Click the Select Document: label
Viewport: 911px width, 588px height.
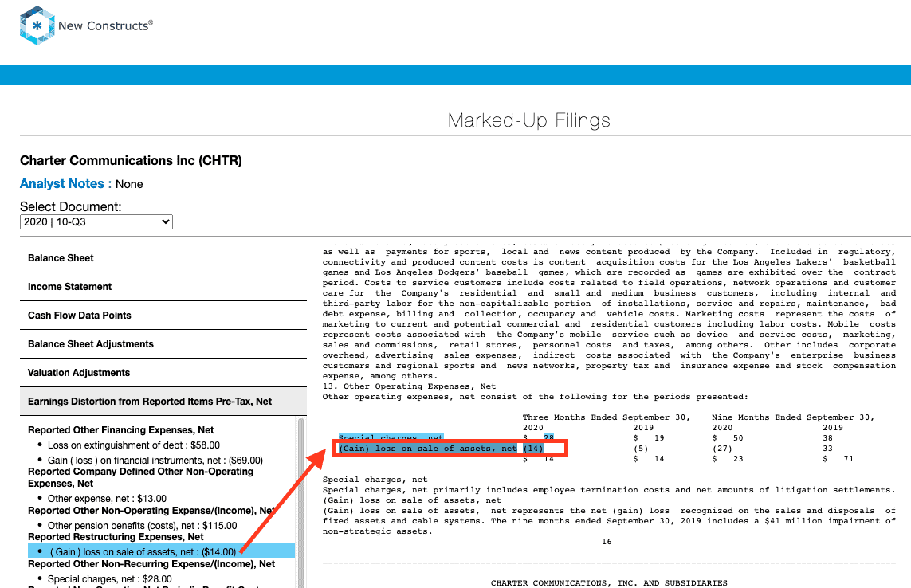coord(71,207)
